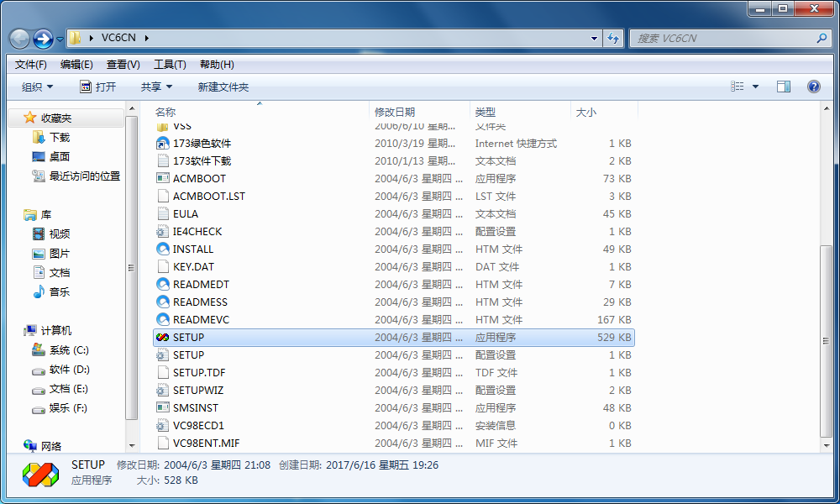Select the SETUP configuration settings file icon
This screenshot has height=504, width=840.
(x=162, y=355)
